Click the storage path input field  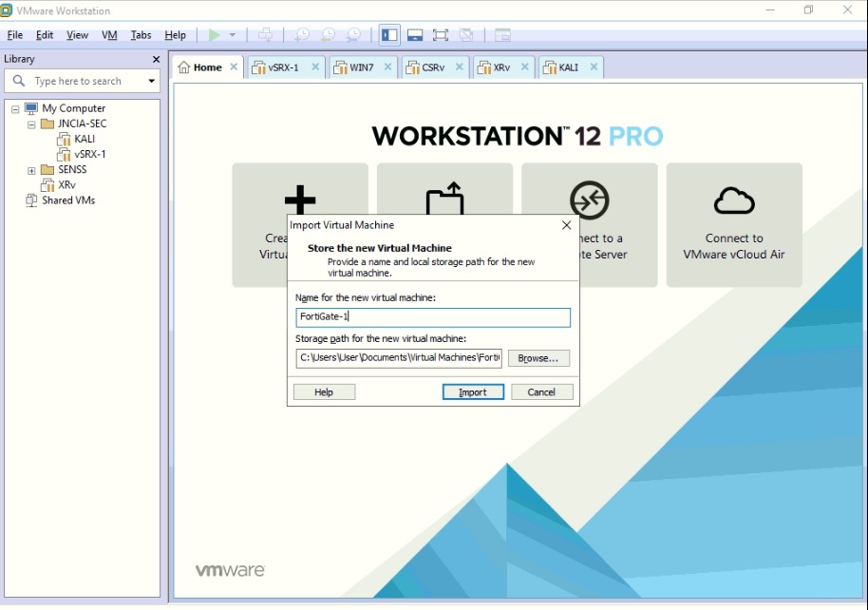point(399,358)
